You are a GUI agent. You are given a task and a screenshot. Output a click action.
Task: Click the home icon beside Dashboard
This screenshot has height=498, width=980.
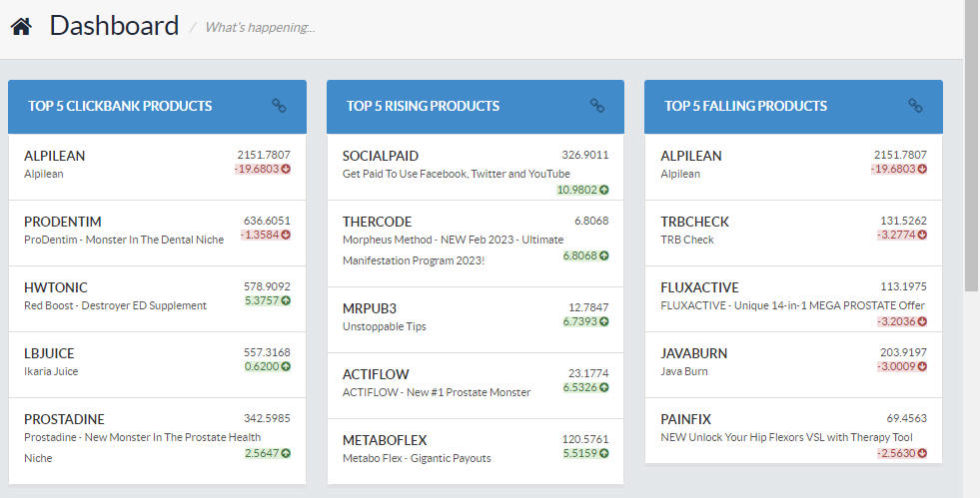[21, 27]
